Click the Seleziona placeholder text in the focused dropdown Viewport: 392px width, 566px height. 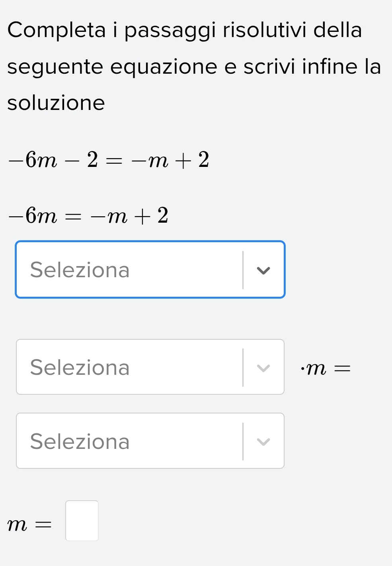[80, 270]
